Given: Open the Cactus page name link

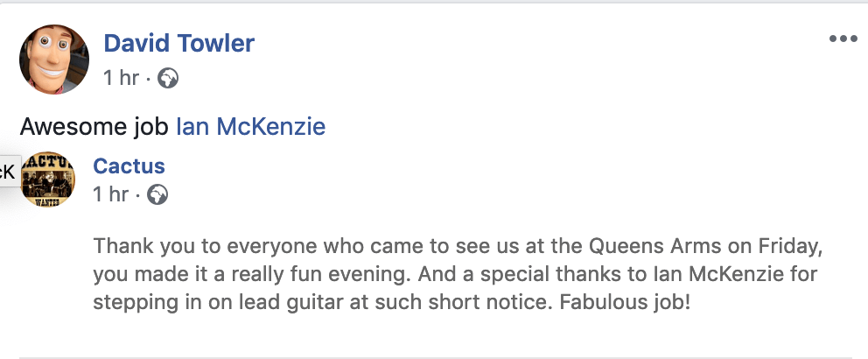Looking at the screenshot, I should [129, 166].
